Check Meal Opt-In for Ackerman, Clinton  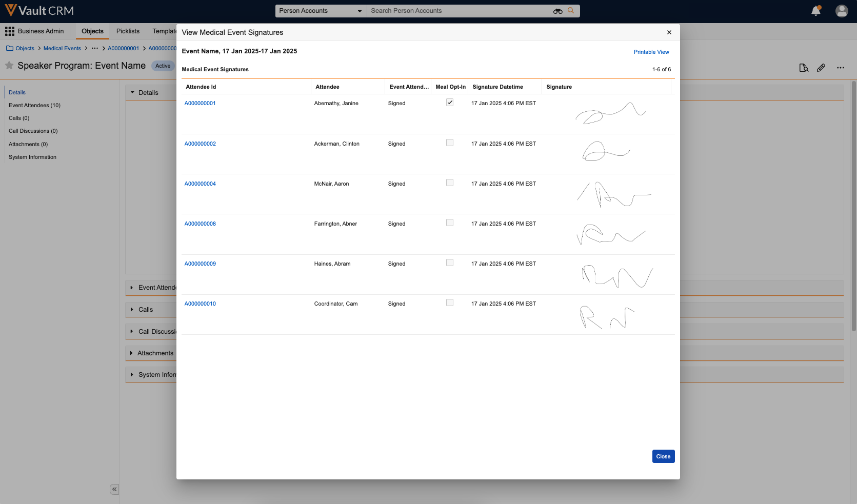coord(450,143)
